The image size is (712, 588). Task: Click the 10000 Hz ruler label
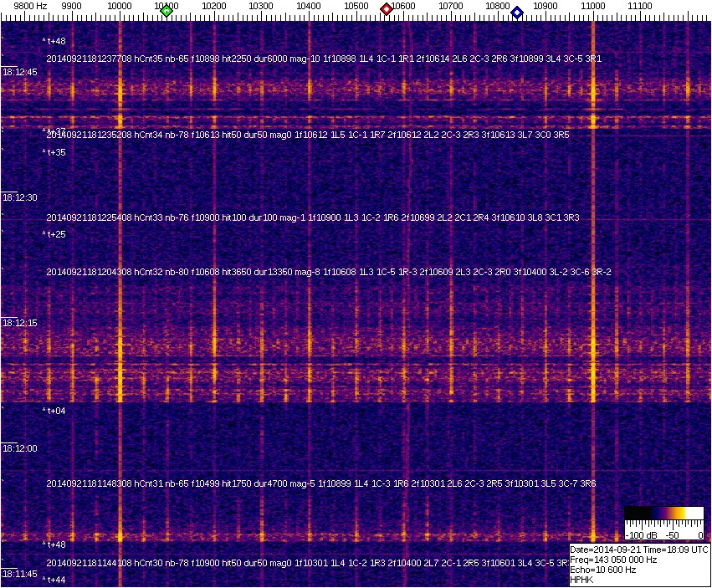click(x=120, y=6)
